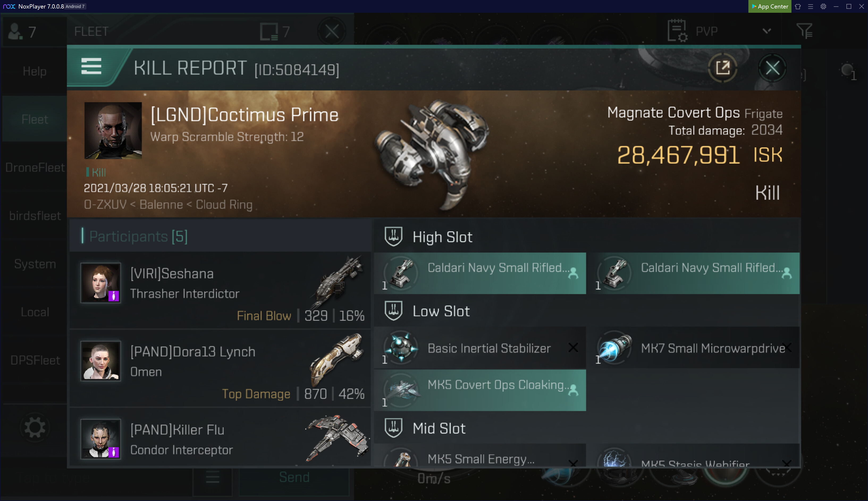The image size is (868, 501).
Task: Select participant Doral3 Lynch's Omen entry
Action: (x=220, y=368)
